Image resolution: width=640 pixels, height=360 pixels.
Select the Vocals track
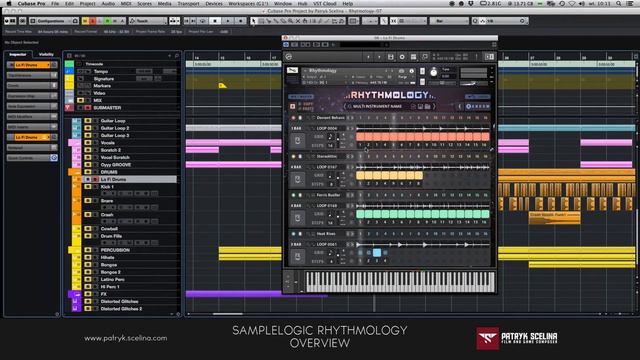click(x=108, y=142)
